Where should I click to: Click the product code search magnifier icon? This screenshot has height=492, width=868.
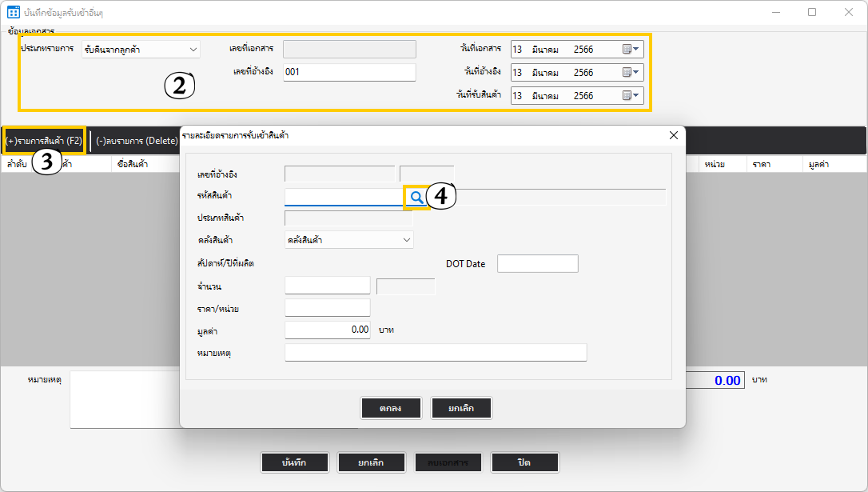416,197
